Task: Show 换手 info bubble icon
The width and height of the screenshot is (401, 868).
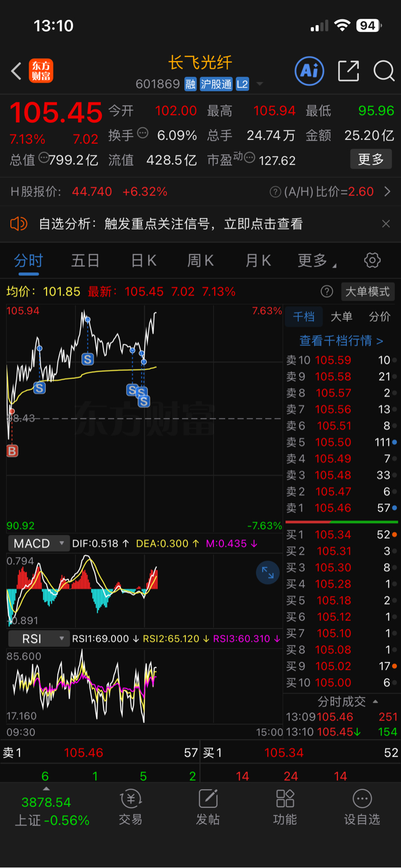Action: pyautogui.click(x=143, y=133)
